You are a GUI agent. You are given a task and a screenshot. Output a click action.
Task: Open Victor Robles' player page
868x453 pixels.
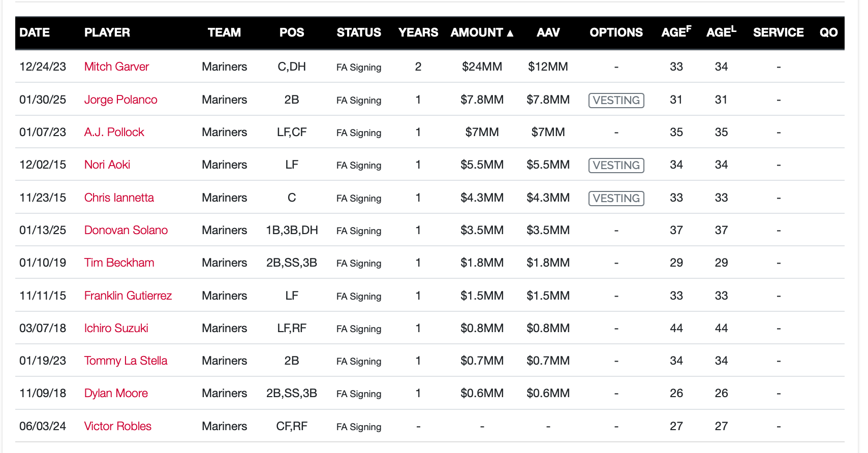[x=117, y=426]
